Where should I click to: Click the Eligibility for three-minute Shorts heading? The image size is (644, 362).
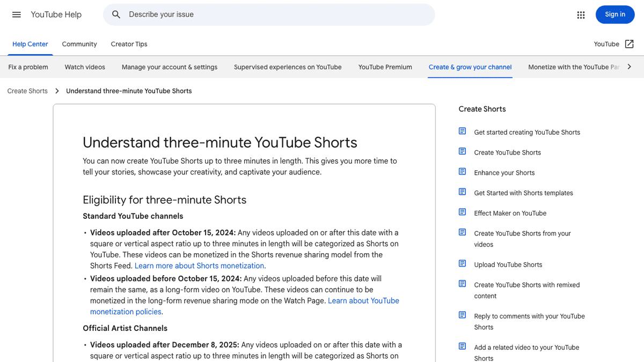pos(165,200)
